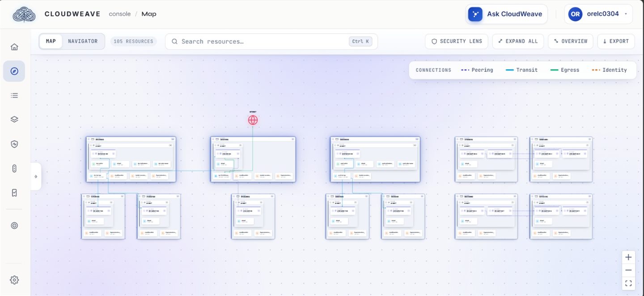This screenshot has width=644, height=296.
Task: Switch to the NAVIGATOR tab
Action: pyautogui.click(x=83, y=41)
